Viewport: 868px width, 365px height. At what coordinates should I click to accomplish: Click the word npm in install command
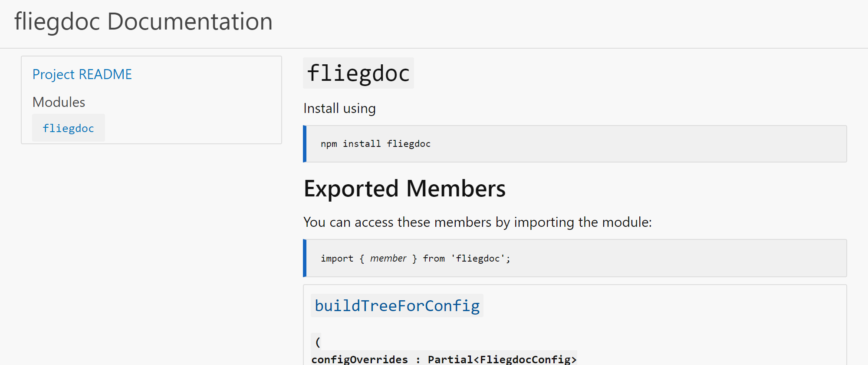pos(329,144)
